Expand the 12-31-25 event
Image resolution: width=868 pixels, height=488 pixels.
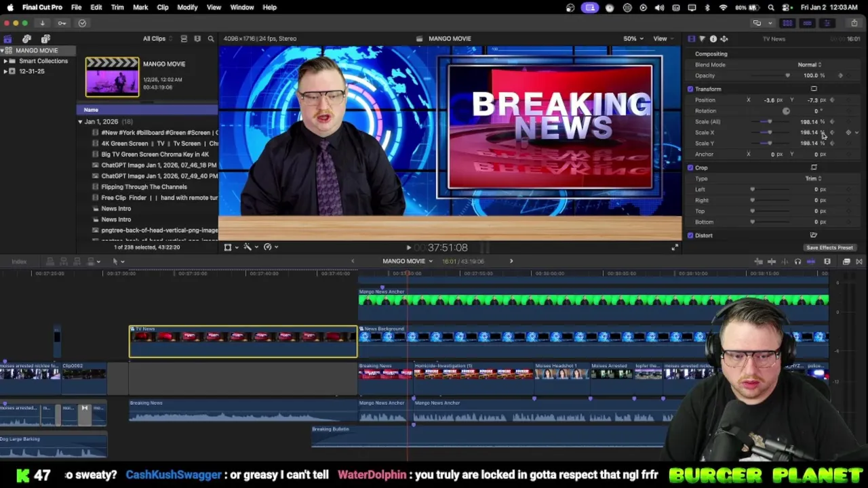[5, 71]
